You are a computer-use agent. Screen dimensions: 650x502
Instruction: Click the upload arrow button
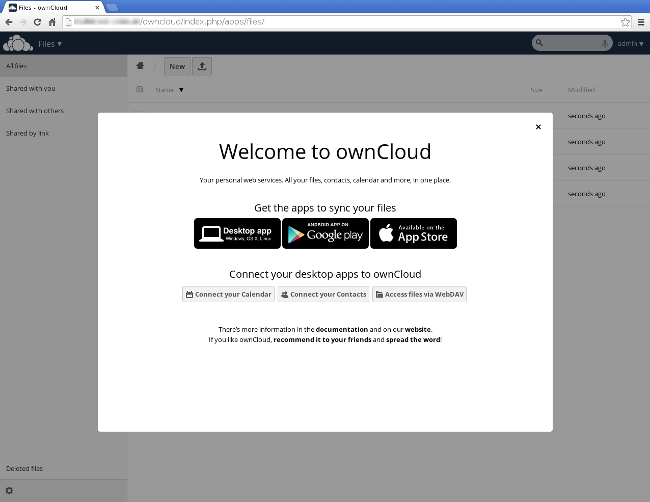202,66
